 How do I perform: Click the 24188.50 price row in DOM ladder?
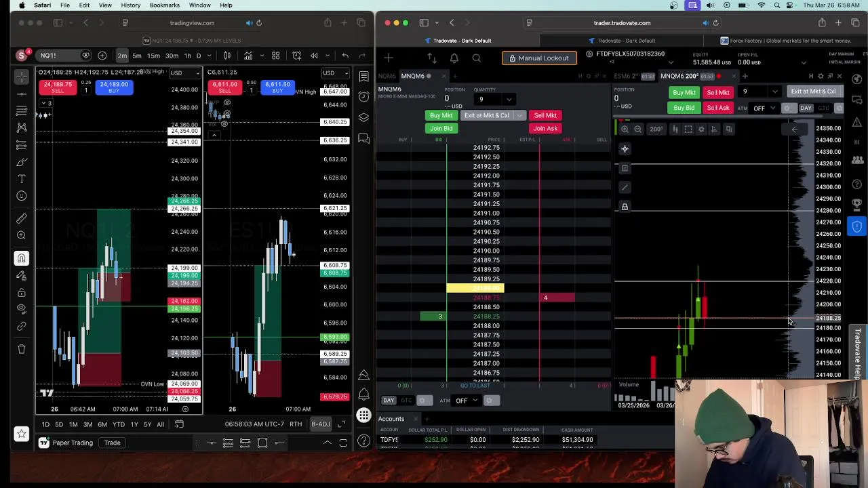coord(486,307)
